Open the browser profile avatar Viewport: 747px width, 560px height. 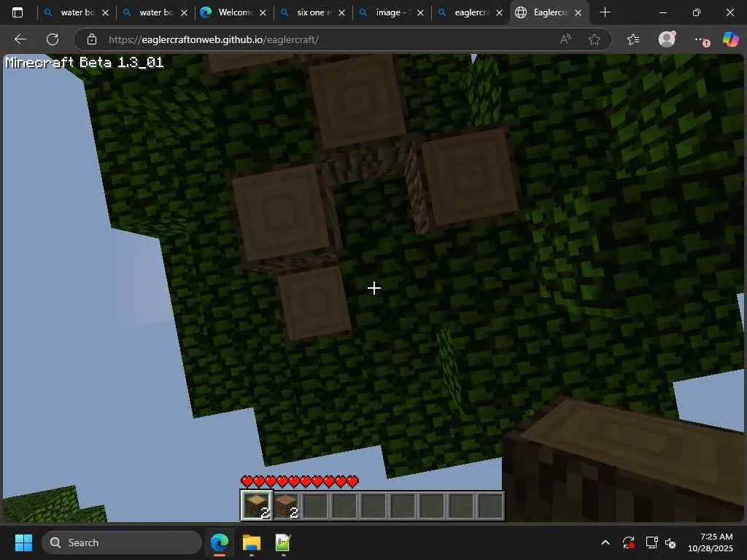point(667,39)
